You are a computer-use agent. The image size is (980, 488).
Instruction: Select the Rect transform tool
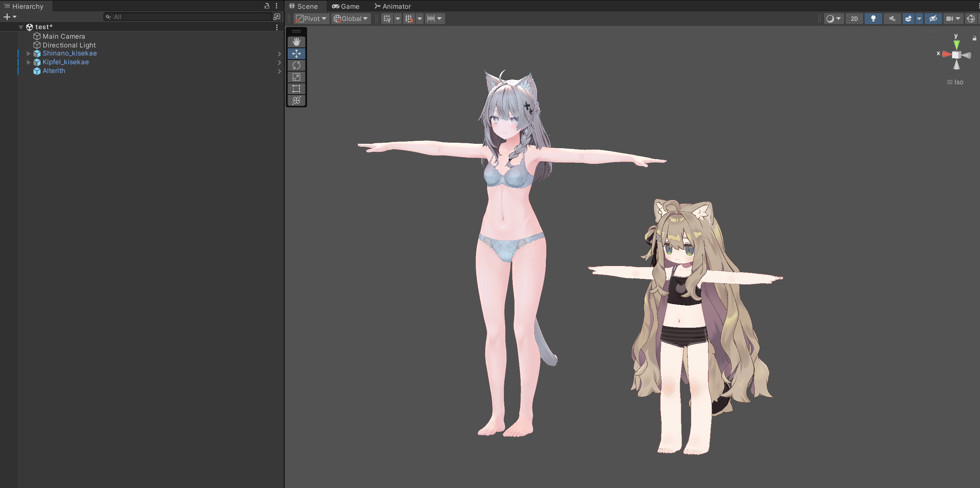(x=296, y=89)
